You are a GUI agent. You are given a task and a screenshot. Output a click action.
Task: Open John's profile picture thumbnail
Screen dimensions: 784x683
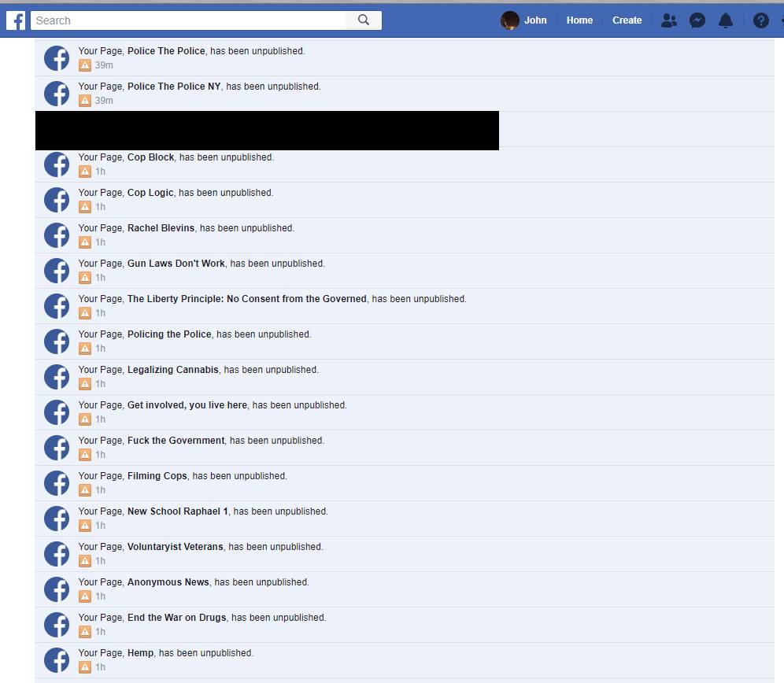click(x=509, y=20)
